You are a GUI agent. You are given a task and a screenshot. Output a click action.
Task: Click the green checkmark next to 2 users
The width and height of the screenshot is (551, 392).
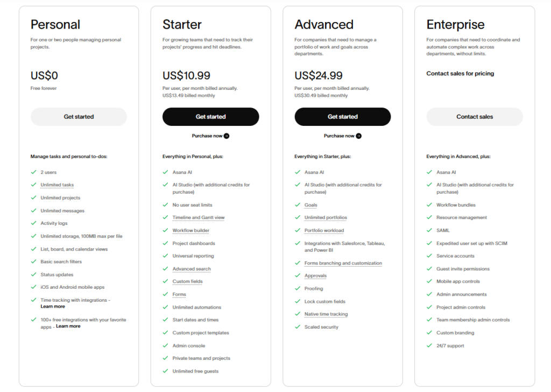pyautogui.click(x=33, y=172)
